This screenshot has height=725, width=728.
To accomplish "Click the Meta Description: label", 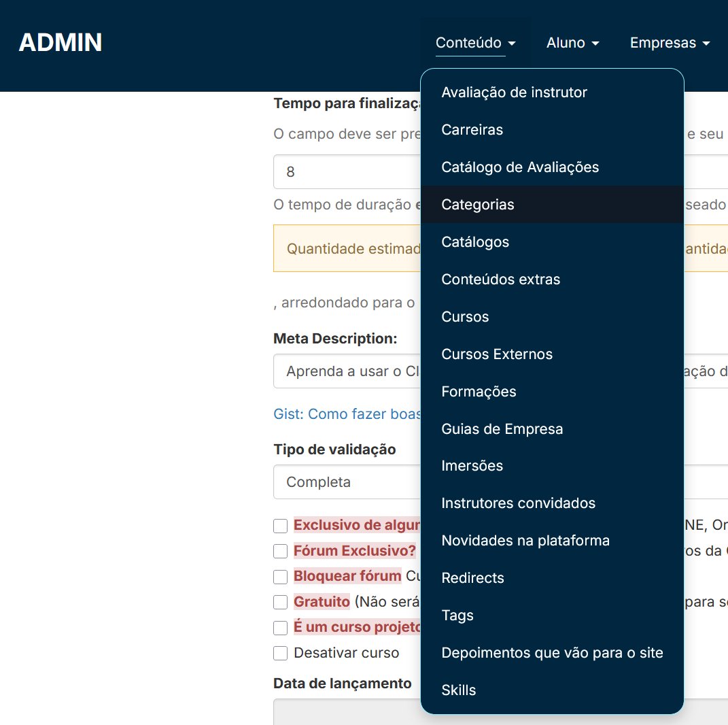I will click(335, 339).
